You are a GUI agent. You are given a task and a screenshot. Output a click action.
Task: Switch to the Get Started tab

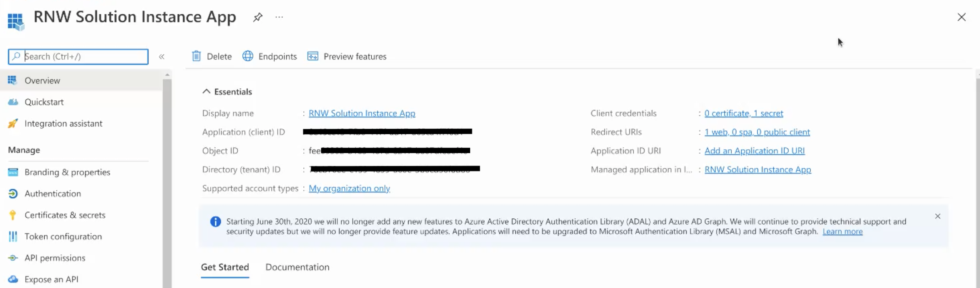(225, 267)
